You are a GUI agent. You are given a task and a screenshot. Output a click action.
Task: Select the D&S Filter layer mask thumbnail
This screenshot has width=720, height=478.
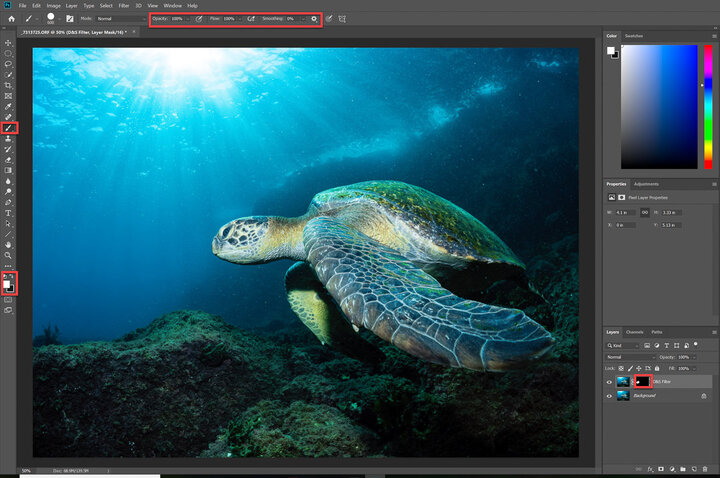pyautogui.click(x=641, y=381)
